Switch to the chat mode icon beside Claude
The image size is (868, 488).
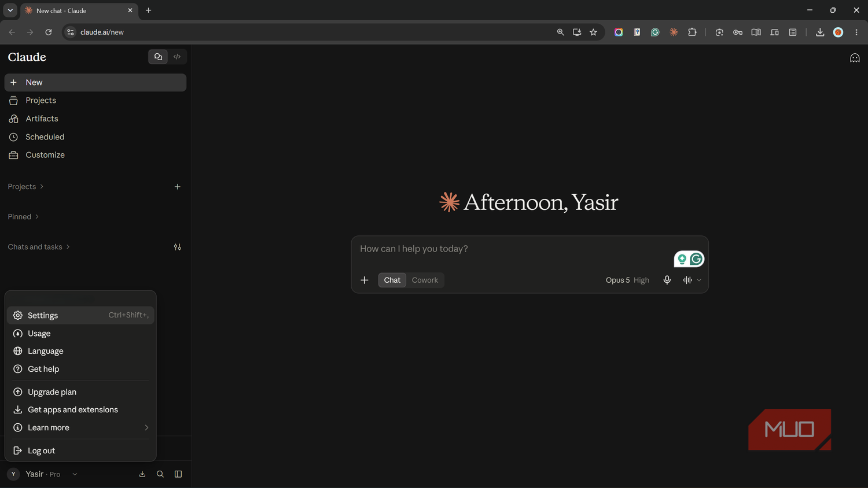(x=158, y=57)
